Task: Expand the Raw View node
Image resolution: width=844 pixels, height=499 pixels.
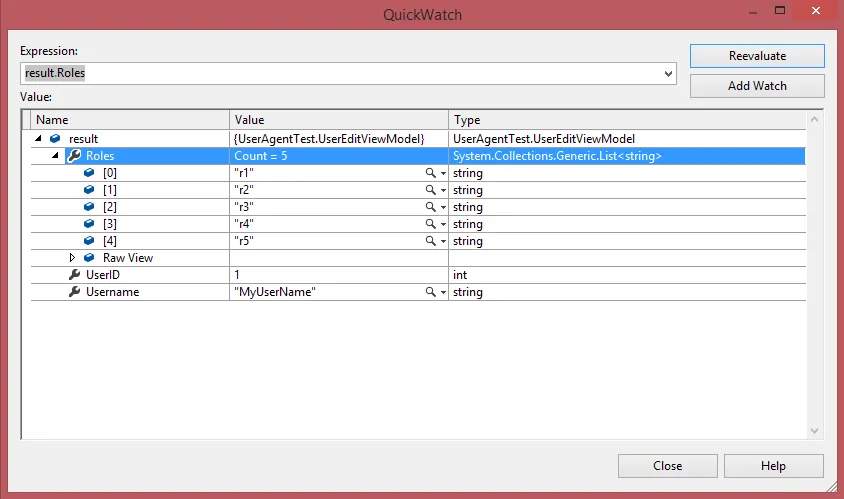Action: pos(72,257)
